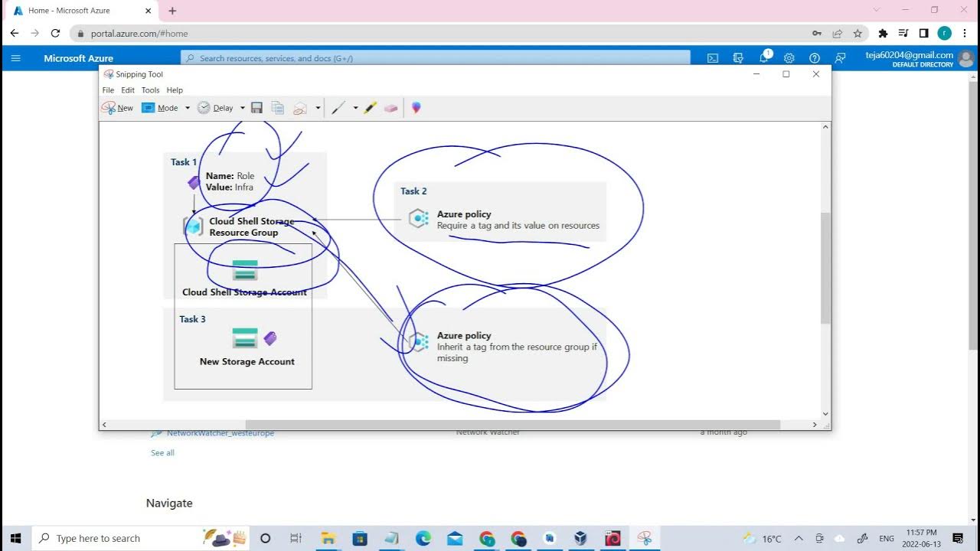Open Azure portal settings gear
Viewport: 980px width, 551px height.
(x=789, y=58)
